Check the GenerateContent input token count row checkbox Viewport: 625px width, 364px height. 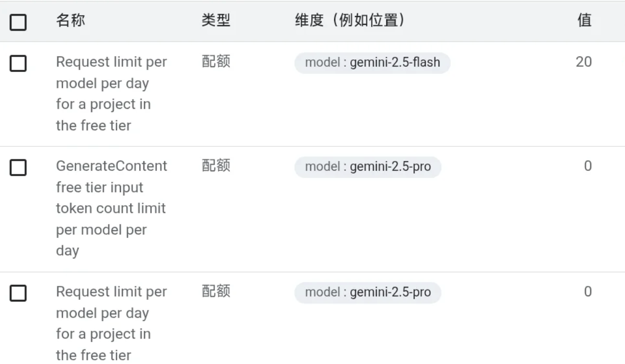18,168
